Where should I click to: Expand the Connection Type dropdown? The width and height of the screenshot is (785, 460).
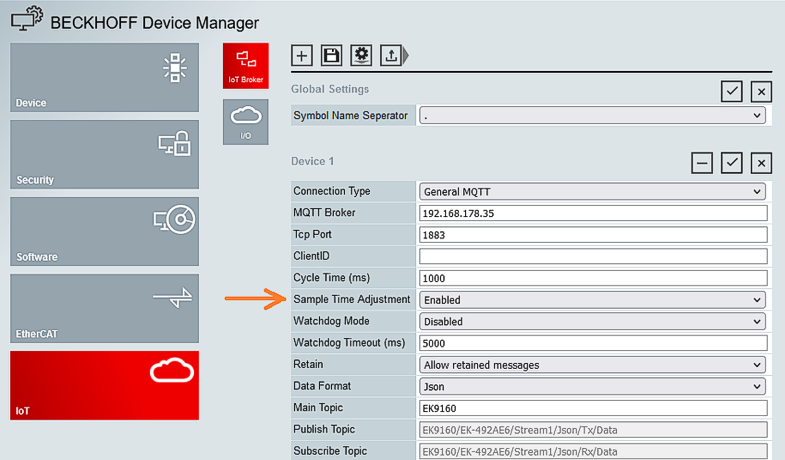(593, 192)
